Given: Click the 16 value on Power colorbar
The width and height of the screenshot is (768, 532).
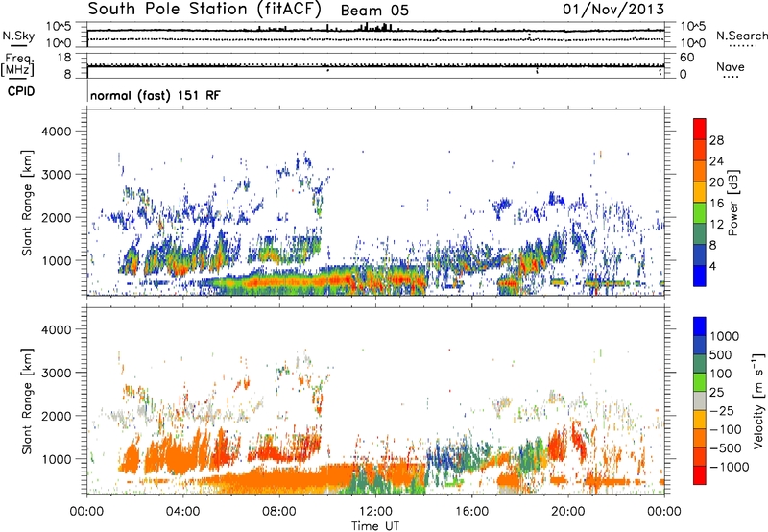Looking at the screenshot, I should point(716,204).
